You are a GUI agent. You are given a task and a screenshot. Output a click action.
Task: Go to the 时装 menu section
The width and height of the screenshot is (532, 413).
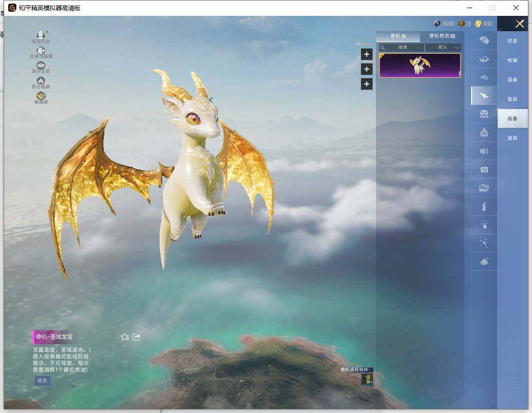(x=512, y=41)
